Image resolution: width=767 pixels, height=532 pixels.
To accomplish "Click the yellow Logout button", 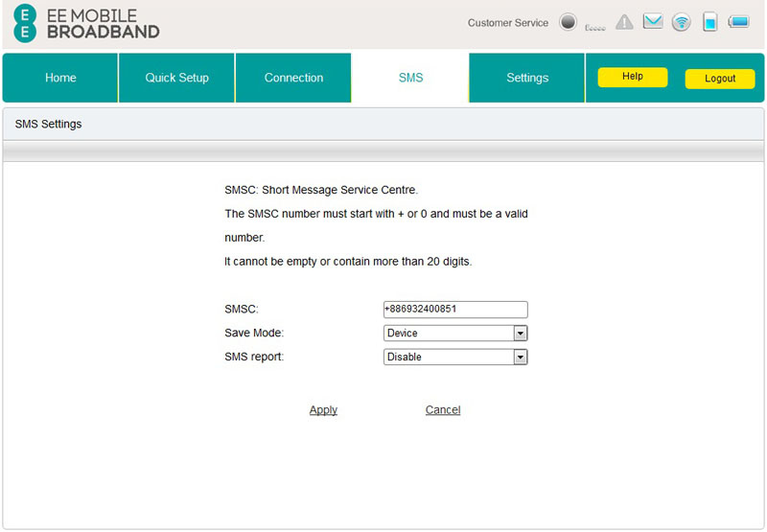I will click(x=720, y=79).
